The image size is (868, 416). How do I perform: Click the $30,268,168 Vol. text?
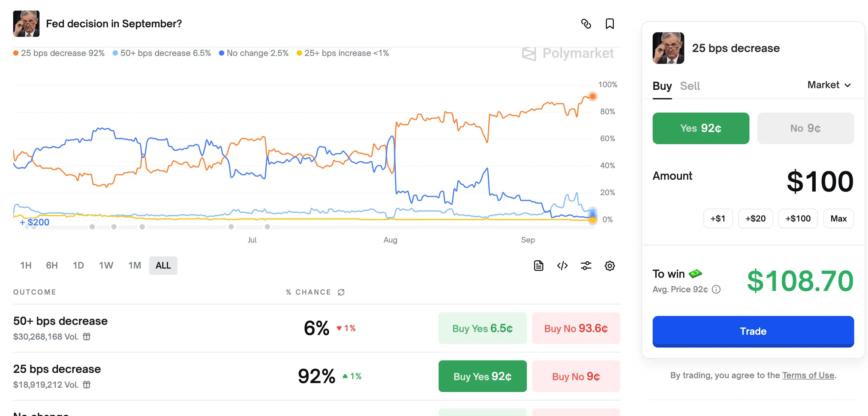46,336
